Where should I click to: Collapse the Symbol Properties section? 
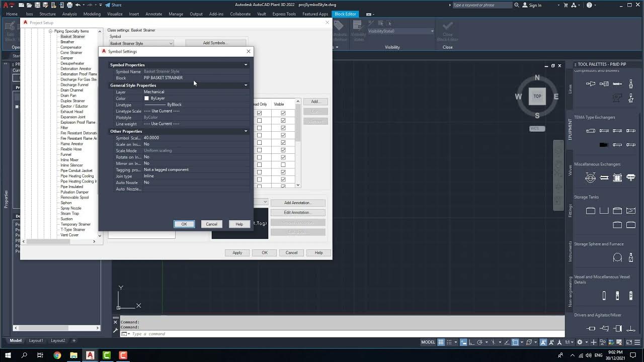pos(246,65)
